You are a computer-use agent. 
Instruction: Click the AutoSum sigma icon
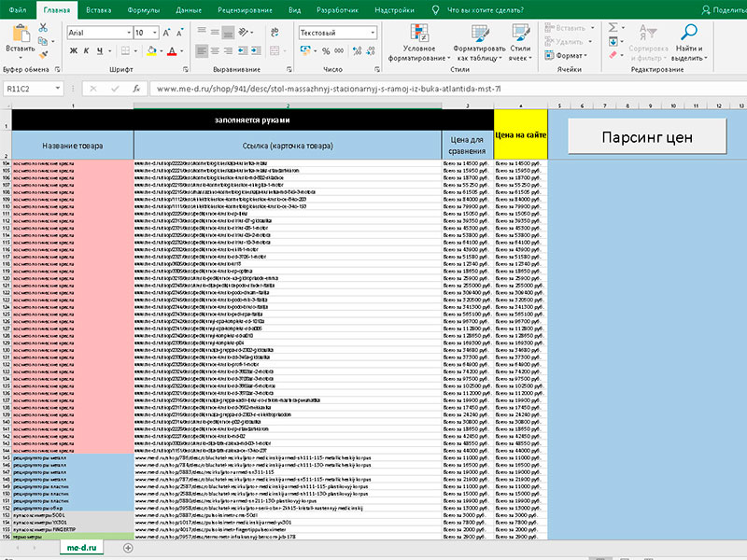click(x=613, y=27)
